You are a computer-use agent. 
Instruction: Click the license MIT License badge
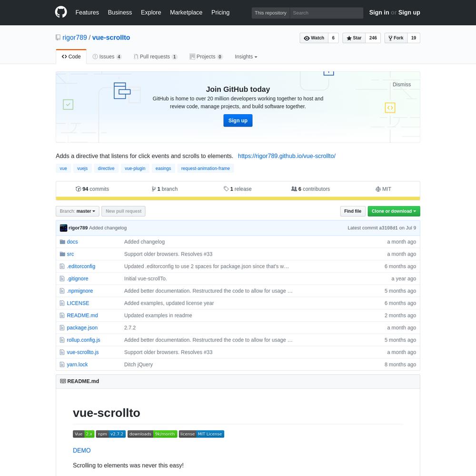[201, 434]
